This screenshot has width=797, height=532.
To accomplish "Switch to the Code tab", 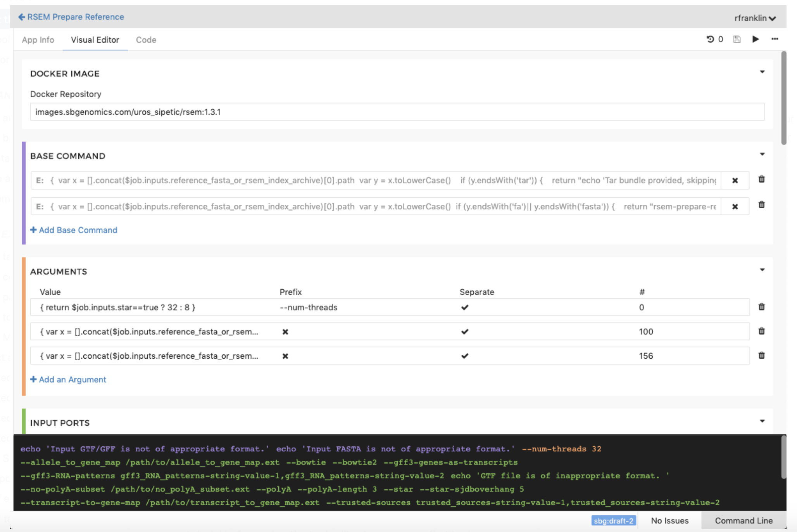I will click(146, 40).
